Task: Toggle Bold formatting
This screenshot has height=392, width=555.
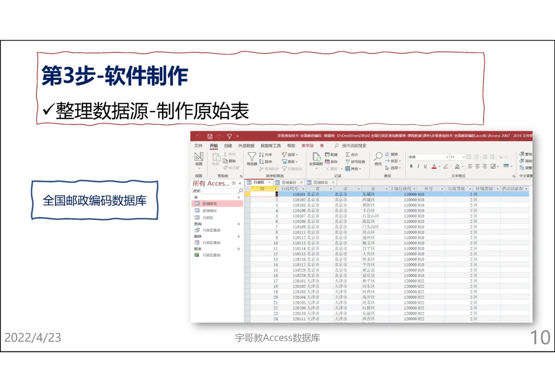Action: pos(411,166)
